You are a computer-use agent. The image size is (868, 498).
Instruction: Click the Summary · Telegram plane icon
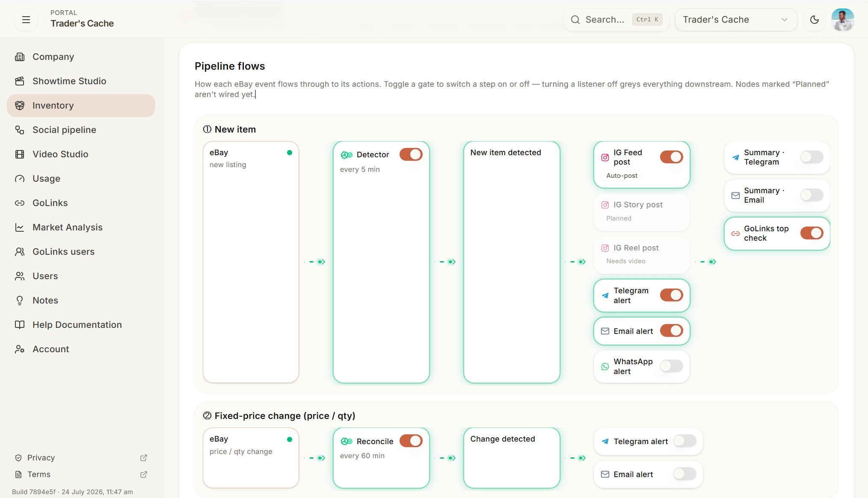coord(736,157)
